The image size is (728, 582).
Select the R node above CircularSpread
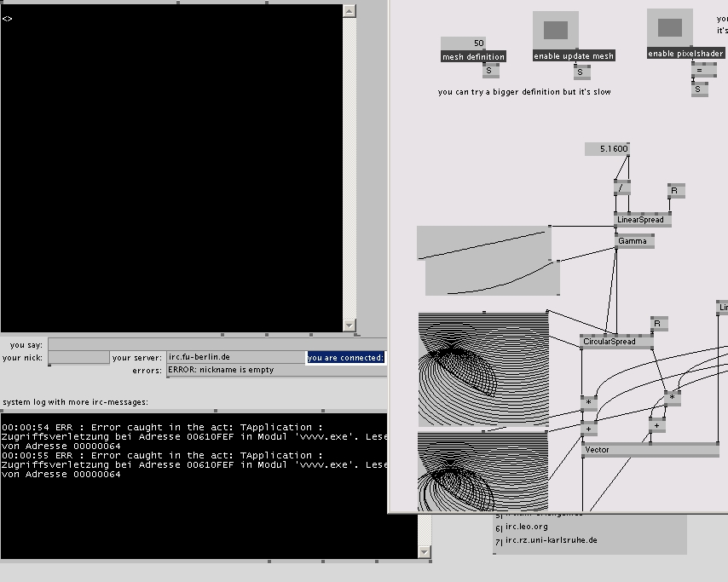pos(658,324)
